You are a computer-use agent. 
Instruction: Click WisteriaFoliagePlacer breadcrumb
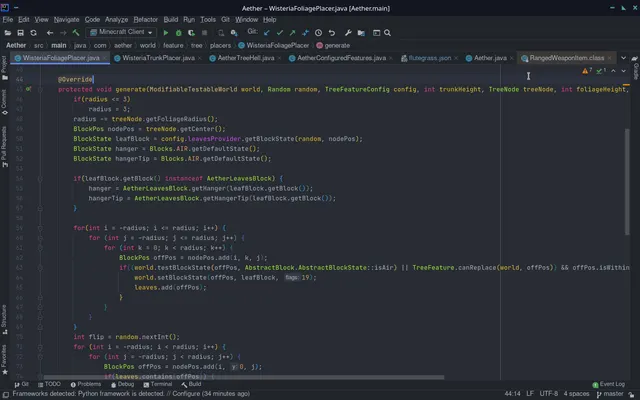(274, 45)
